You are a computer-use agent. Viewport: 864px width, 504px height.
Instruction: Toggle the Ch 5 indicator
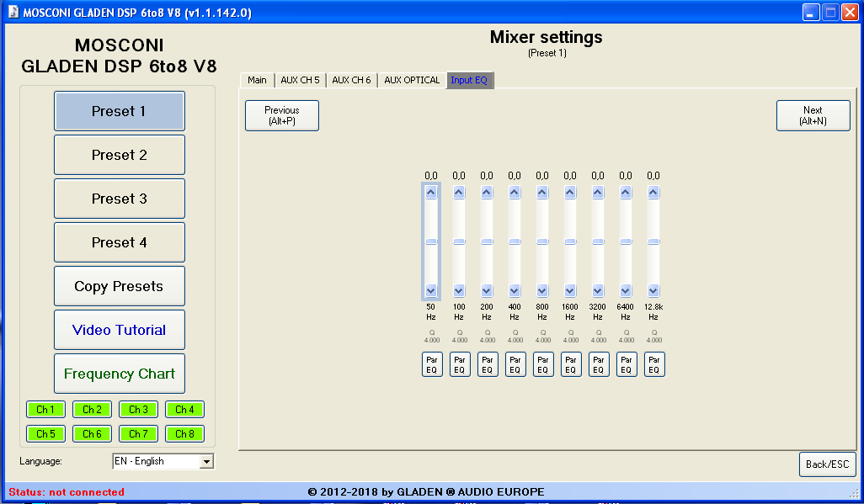(45, 433)
